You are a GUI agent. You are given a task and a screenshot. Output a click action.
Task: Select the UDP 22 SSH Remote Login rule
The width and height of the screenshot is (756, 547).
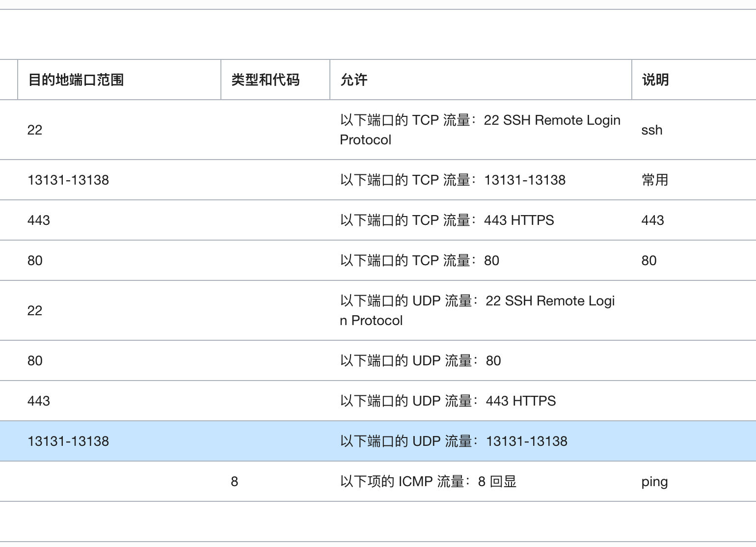pos(477,311)
